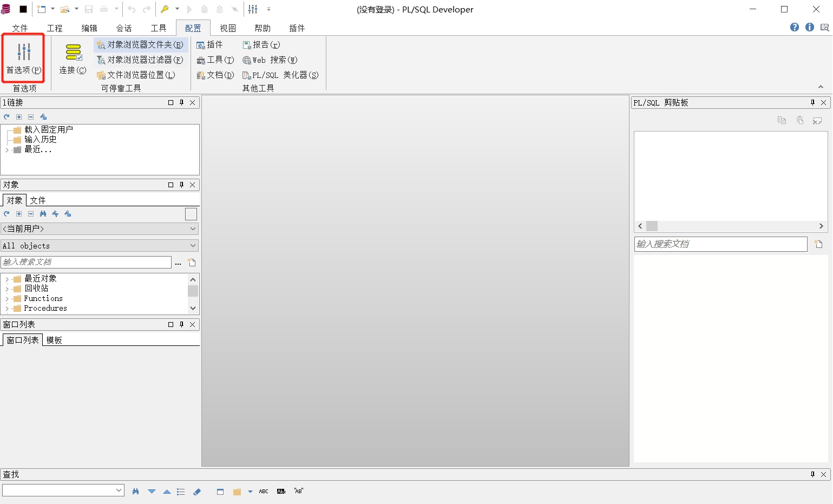The height and width of the screenshot is (504, 833).
Task: Click new-item icon beside 对象 search field
Action: (192, 263)
